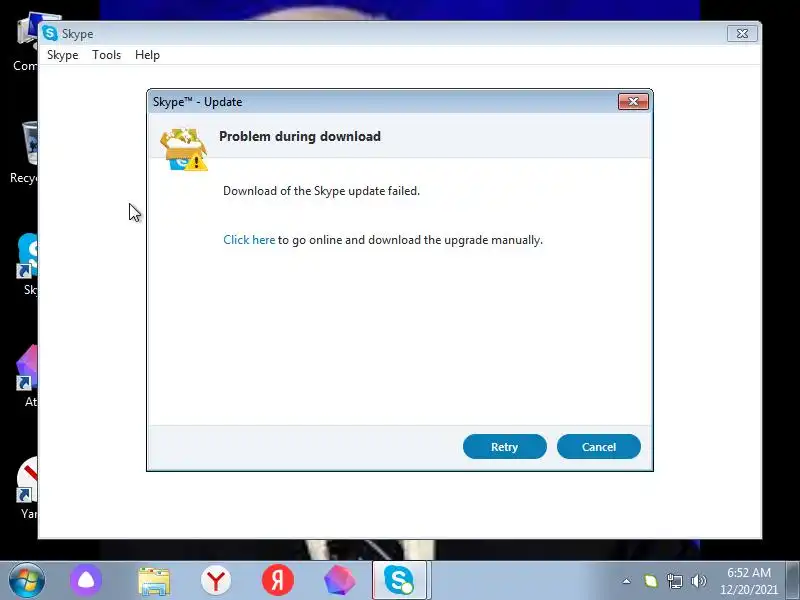800x600 pixels.
Task: Open red Yandex icon in taskbar
Action: point(278,580)
